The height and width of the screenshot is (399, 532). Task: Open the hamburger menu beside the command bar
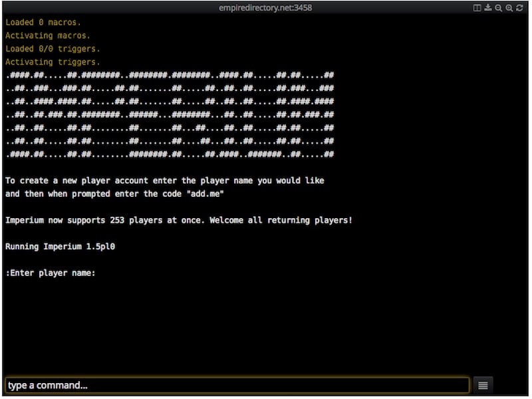click(483, 384)
